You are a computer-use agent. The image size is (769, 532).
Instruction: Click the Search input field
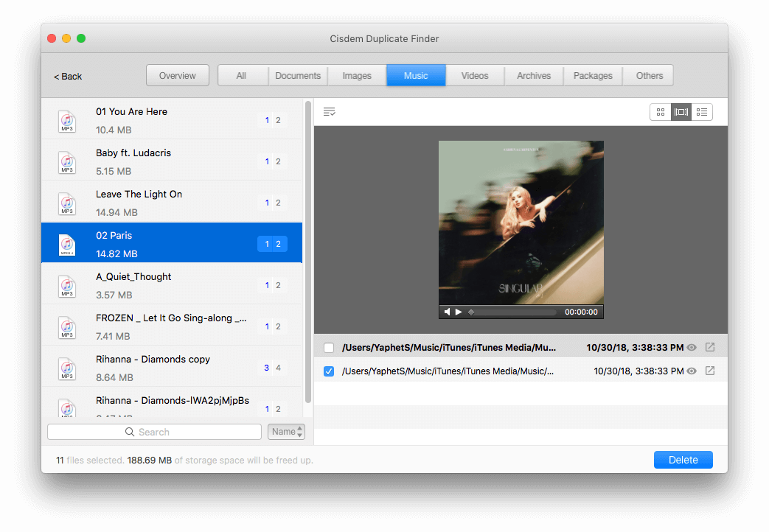[155, 432]
